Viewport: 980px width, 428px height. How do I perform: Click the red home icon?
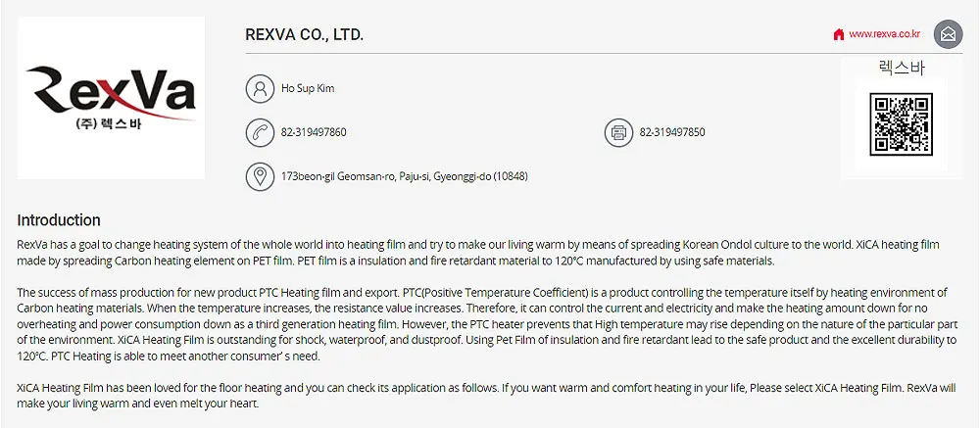[839, 34]
